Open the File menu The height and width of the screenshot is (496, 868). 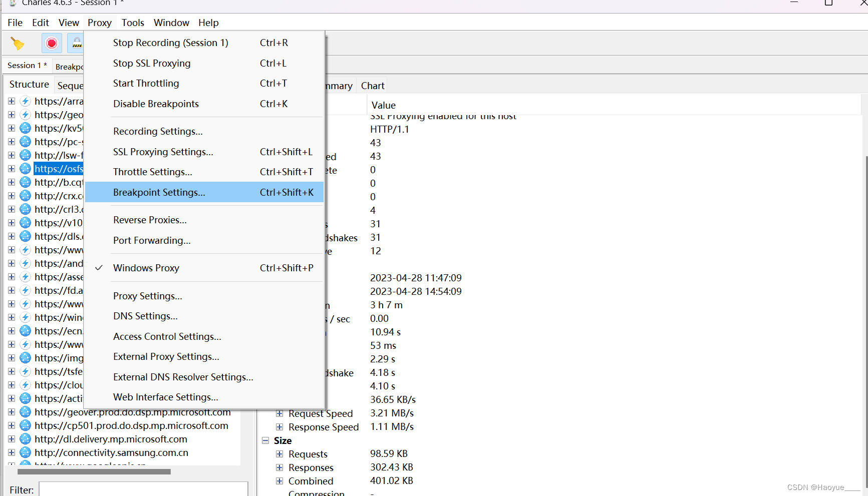[15, 23]
